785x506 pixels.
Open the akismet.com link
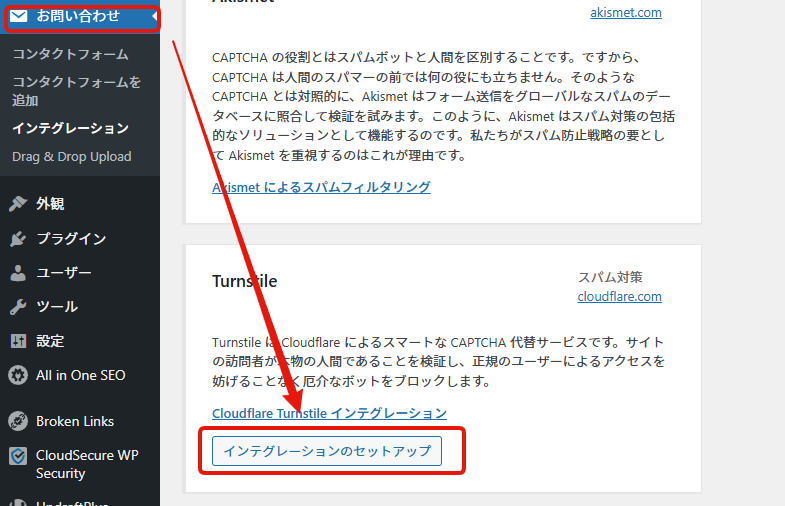coord(625,14)
